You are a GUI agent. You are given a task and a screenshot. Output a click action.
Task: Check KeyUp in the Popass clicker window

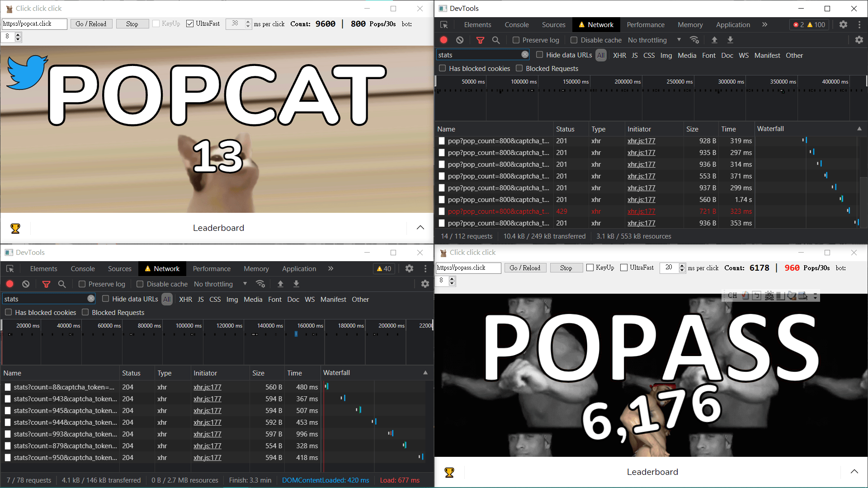pos(590,268)
